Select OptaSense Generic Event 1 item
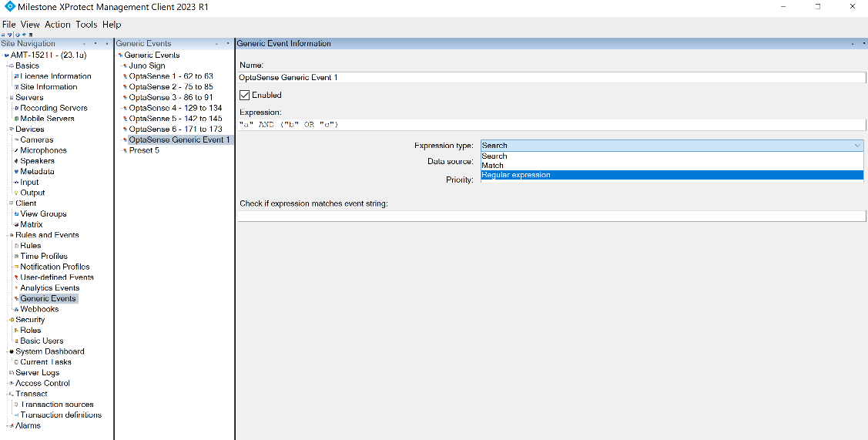 (179, 139)
